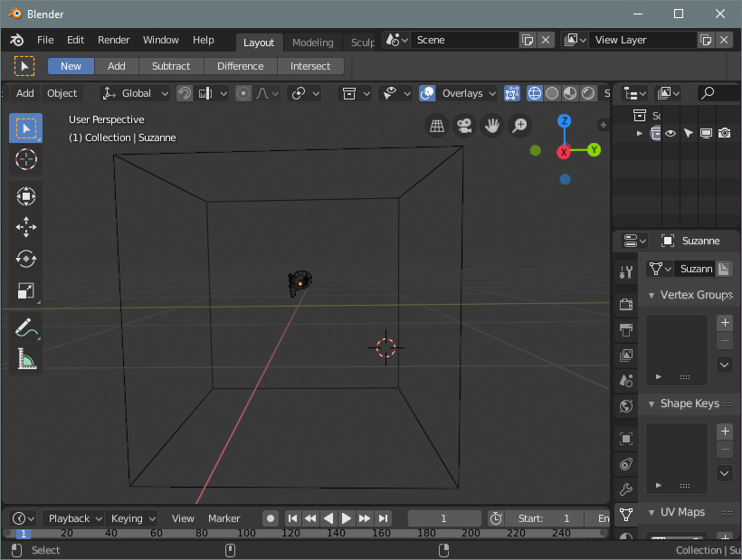Switch to the Modeling workspace tab

pyautogui.click(x=313, y=43)
